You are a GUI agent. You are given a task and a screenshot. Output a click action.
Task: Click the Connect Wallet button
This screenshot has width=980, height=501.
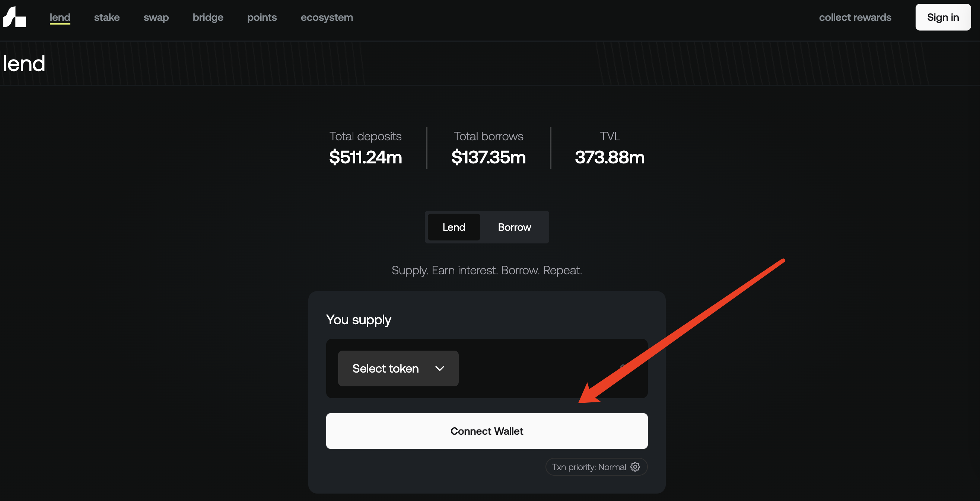click(x=487, y=431)
